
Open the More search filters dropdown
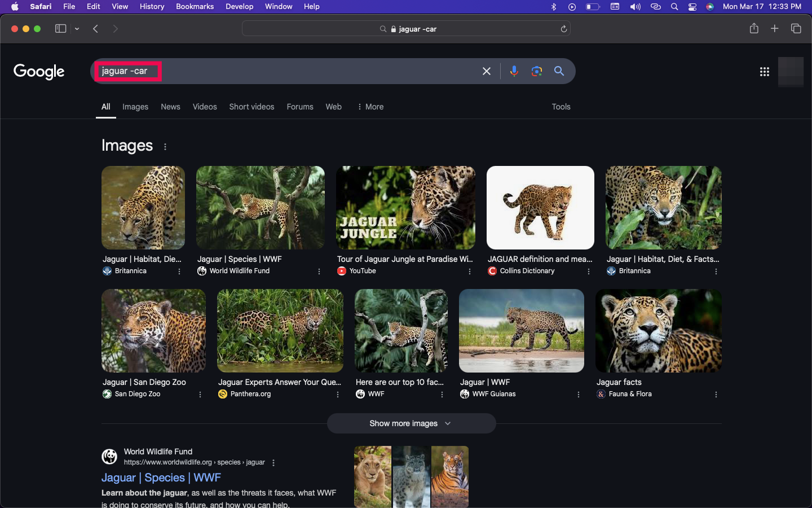coord(370,107)
